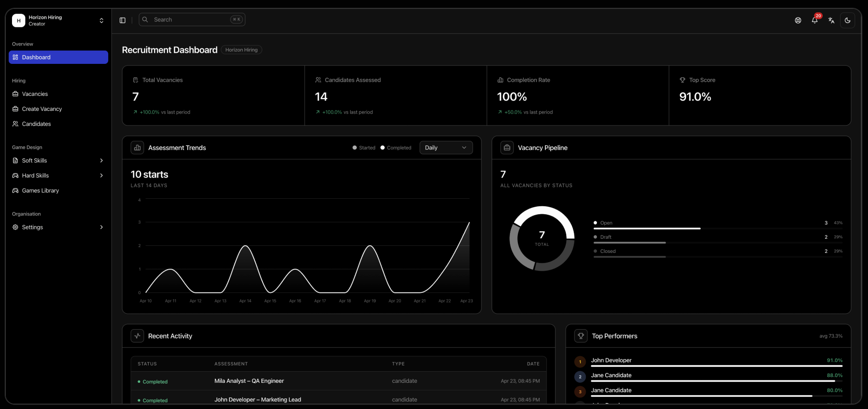Click the '14' Candidates Assessed value
Image resolution: width=868 pixels, height=409 pixels.
coord(321,97)
